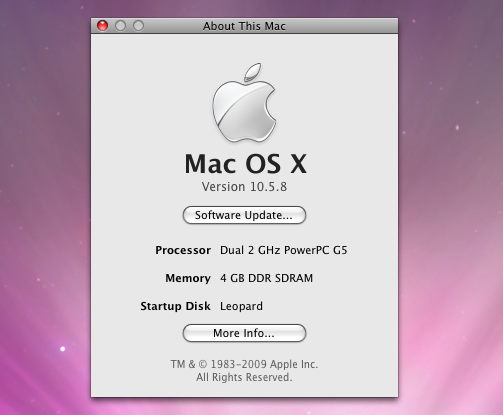Click the All Rights Reserved text

(x=244, y=377)
